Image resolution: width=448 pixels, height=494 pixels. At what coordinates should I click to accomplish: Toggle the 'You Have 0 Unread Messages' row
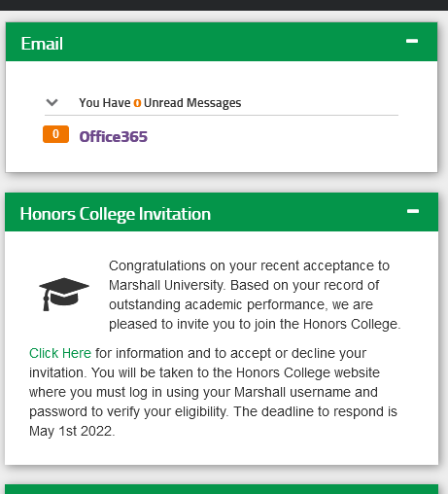tap(222, 103)
